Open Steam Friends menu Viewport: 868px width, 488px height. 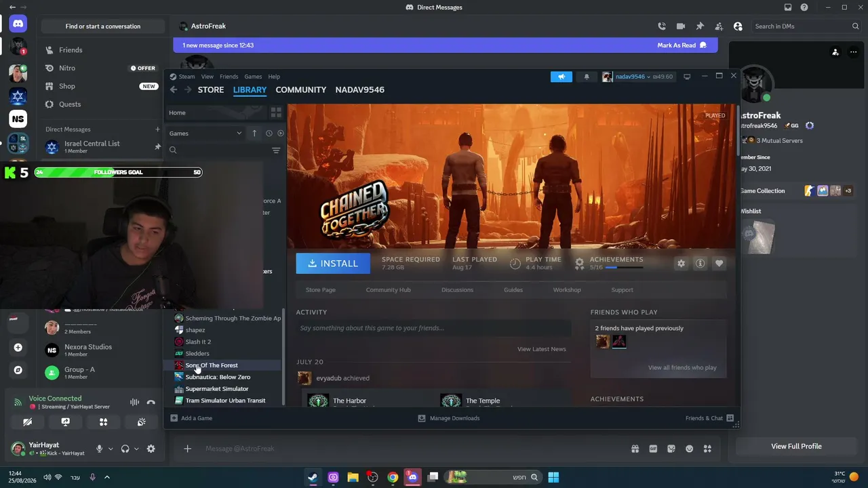[229, 77]
